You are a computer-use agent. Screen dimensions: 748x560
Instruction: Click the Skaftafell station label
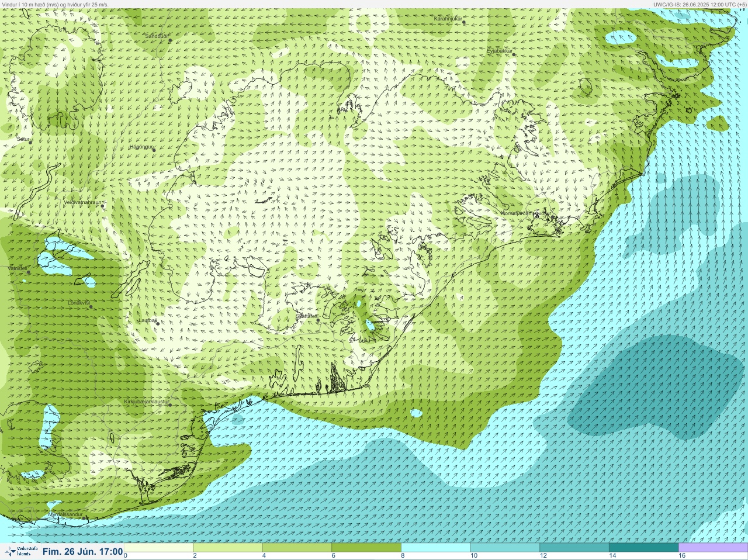pyautogui.click(x=306, y=316)
